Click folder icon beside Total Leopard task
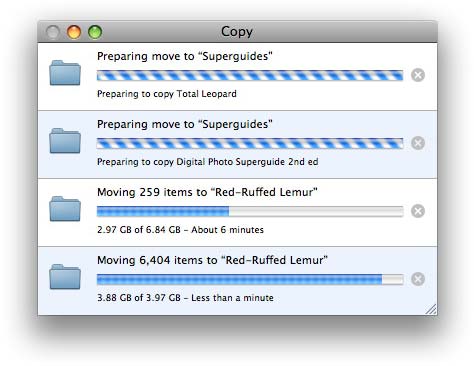This screenshot has height=366, width=474. (65, 73)
